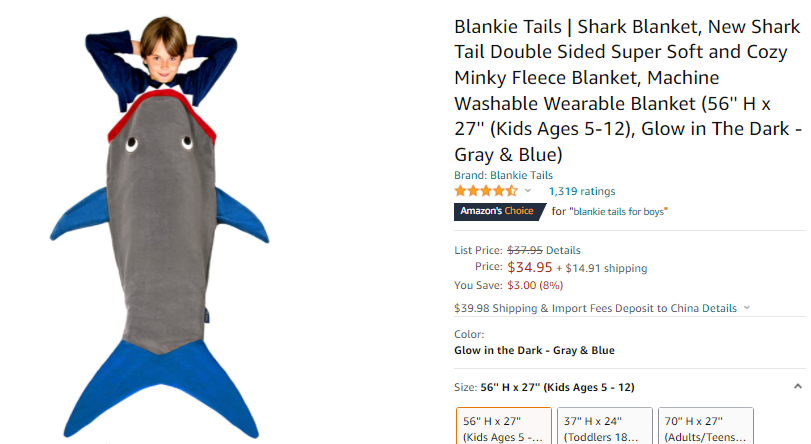Collapse the Size section using its chevron

coord(797,386)
